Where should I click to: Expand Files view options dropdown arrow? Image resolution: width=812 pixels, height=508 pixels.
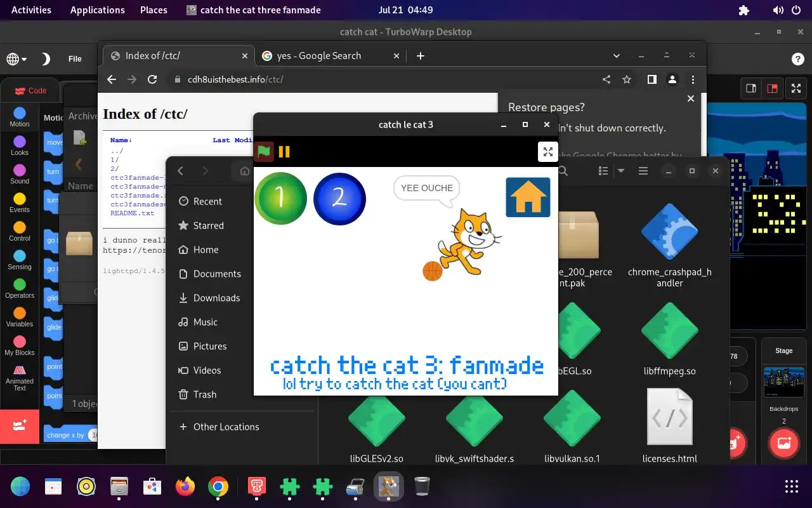pyautogui.click(x=621, y=171)
